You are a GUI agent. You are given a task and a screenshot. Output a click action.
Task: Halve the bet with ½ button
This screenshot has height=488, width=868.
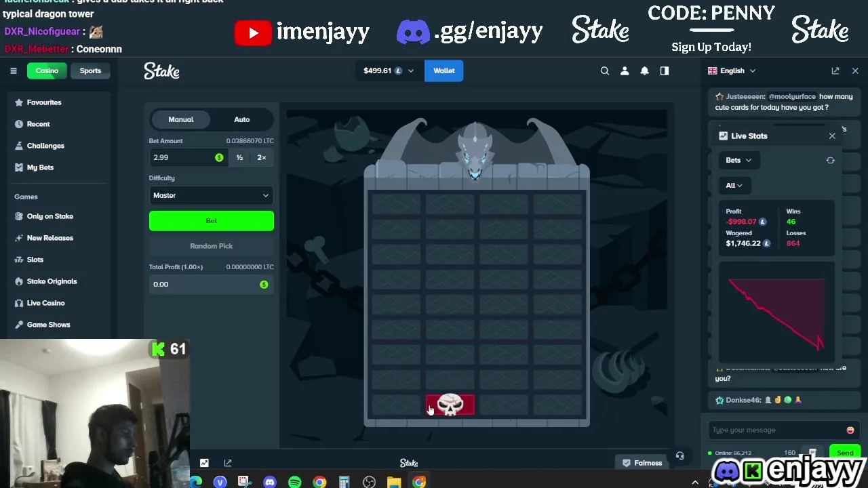coord(239,157)
